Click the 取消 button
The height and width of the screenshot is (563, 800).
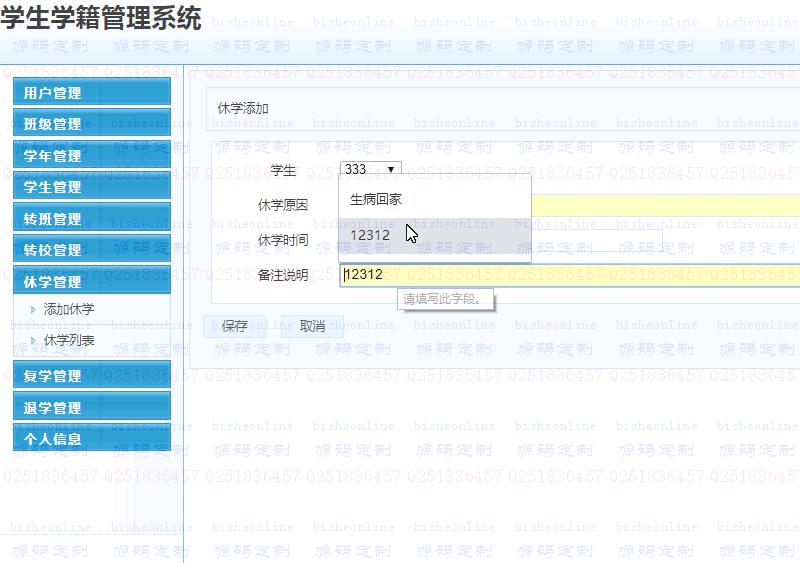[x=312, y=326]
